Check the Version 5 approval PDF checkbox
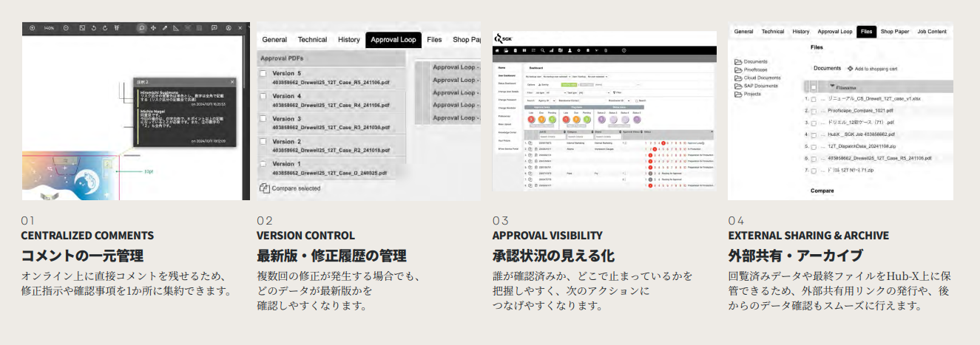 [263, 73]
